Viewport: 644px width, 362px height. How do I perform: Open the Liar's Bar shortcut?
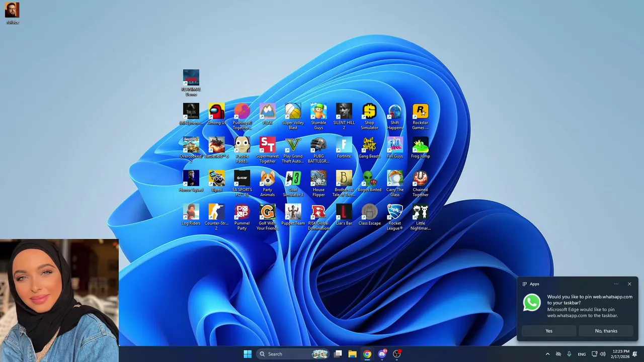point(344,215)
